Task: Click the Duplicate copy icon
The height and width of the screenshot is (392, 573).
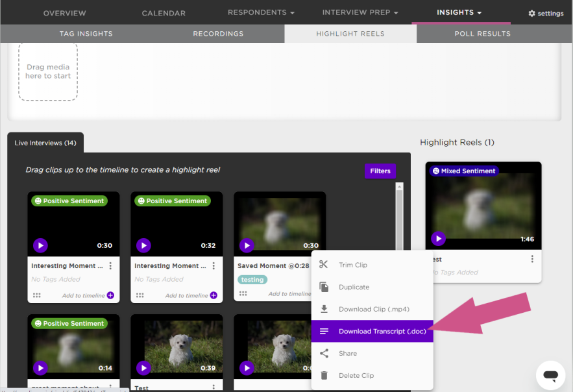Action: pyautogui.click(x=324, y=287)
